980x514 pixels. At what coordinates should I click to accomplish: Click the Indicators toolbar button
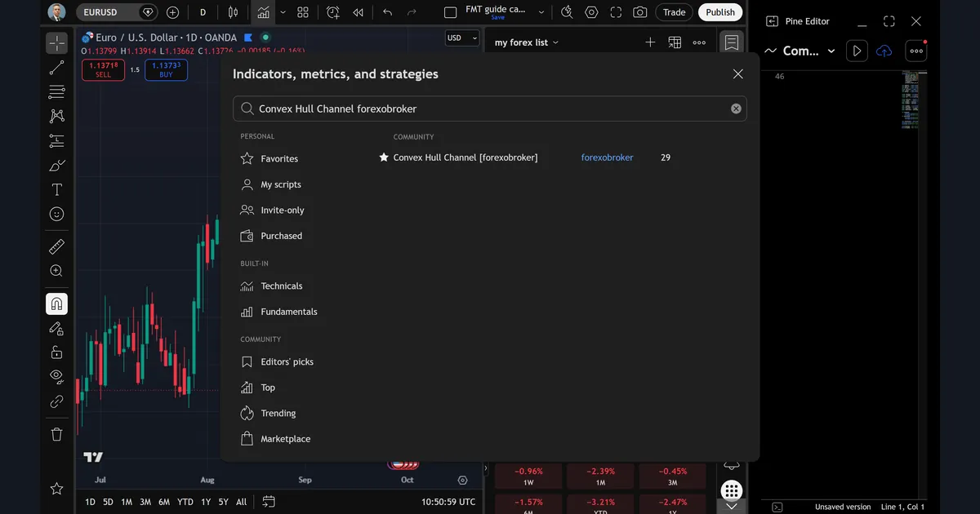coord(263,12)
